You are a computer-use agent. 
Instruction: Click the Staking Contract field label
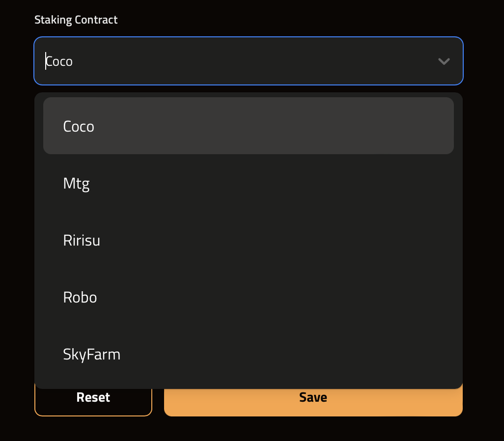[x=76, y=20]
